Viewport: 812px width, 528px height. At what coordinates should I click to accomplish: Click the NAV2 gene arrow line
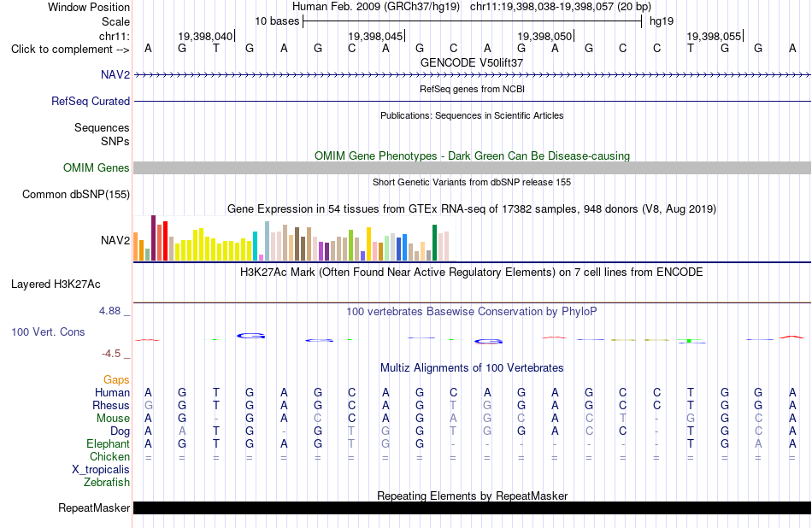click(472, 75)
